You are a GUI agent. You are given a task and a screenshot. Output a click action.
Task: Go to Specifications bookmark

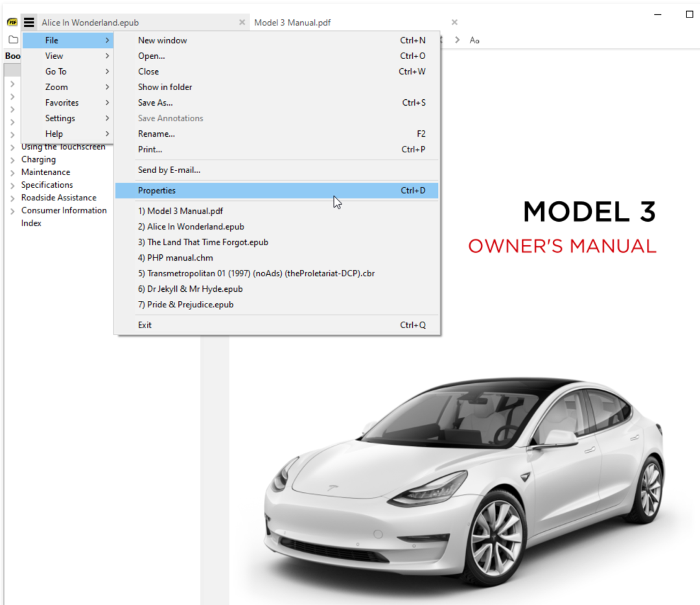[47, 185]
